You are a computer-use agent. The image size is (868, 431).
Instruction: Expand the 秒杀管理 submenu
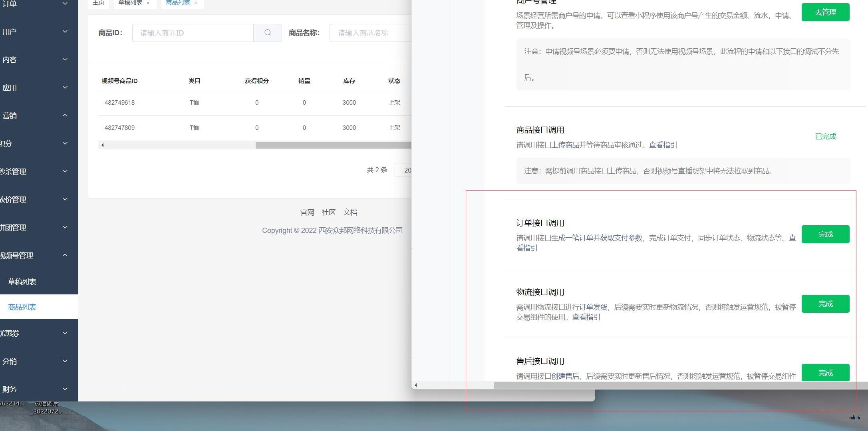(x=65, y=171)
